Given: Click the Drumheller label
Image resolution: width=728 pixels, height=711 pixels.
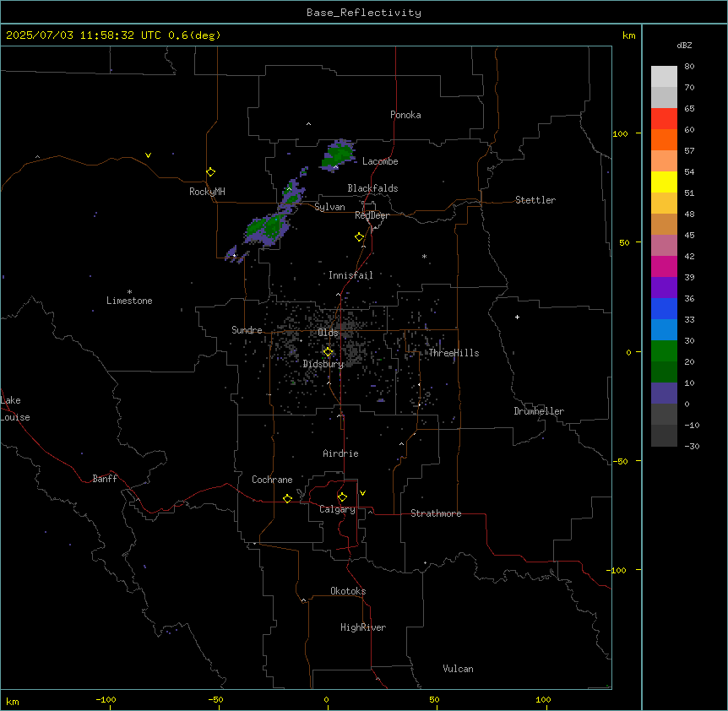Looking at the screenshot, I should (539, 411).
